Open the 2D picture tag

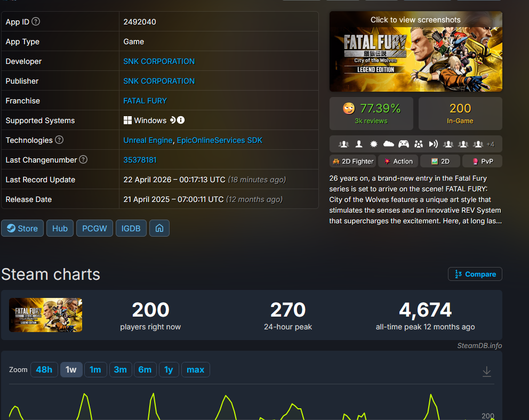coord(440,161)
